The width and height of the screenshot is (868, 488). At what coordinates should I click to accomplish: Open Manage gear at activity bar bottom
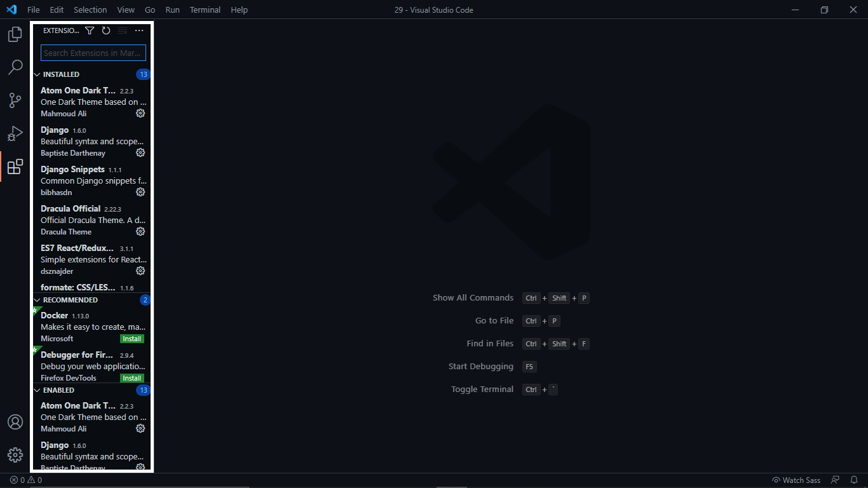[15, 455]
